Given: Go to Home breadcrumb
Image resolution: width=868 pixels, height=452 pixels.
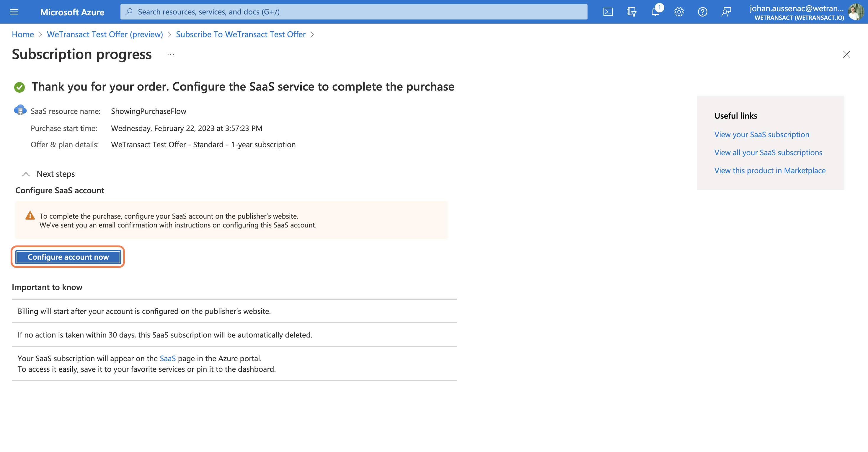Looking at the screenshot, I should point(22,34).
